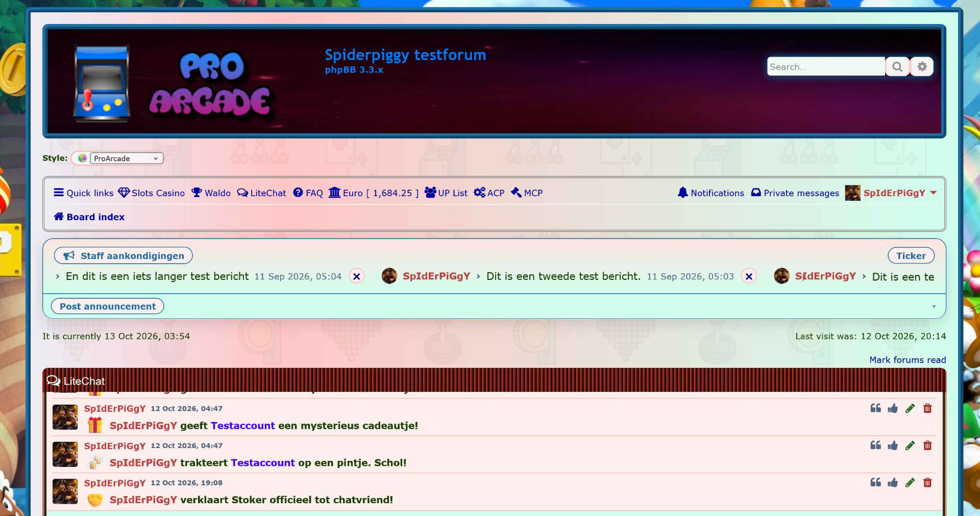The image size is (980, 516).
Task: Open Slots Casino page
Action: (x=152, y=193)
